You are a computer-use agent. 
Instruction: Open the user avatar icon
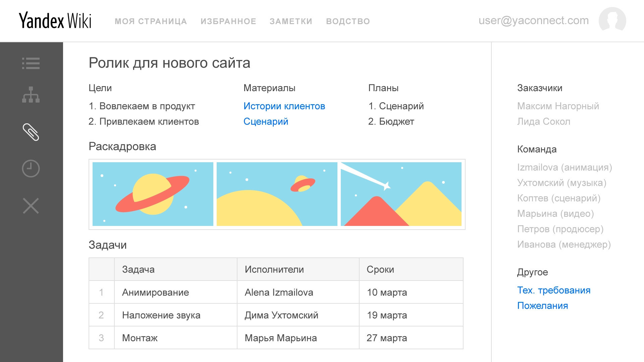[612, 20]
